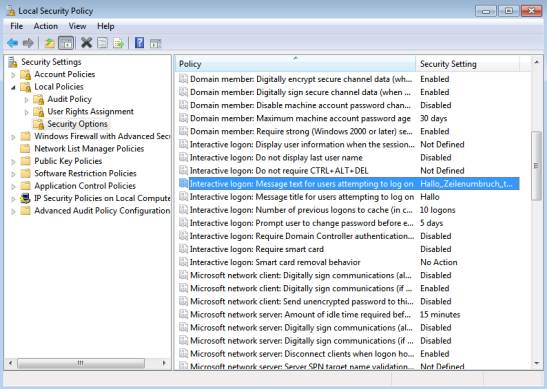The width and height of the screenshot is (547, 389).
Task: Click icon beside Do not display last user name
Action: (183, 157)
